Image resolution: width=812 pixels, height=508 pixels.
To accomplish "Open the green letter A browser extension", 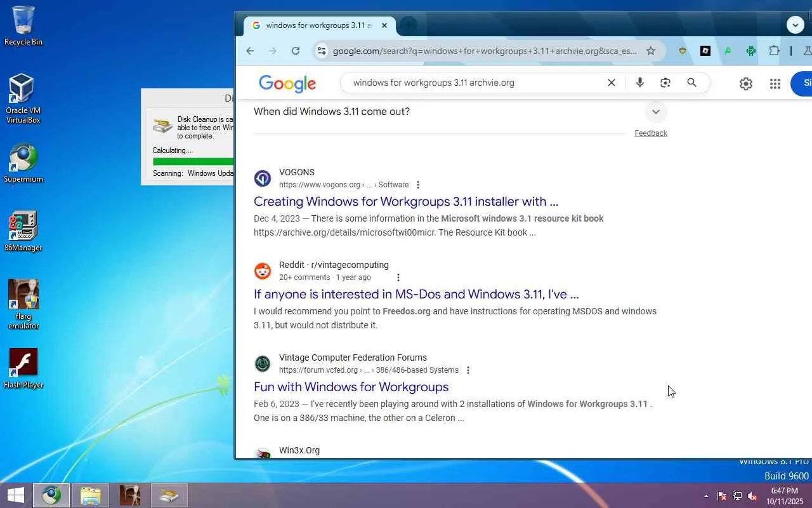I will pyautogui.click(x=728, y=51).
